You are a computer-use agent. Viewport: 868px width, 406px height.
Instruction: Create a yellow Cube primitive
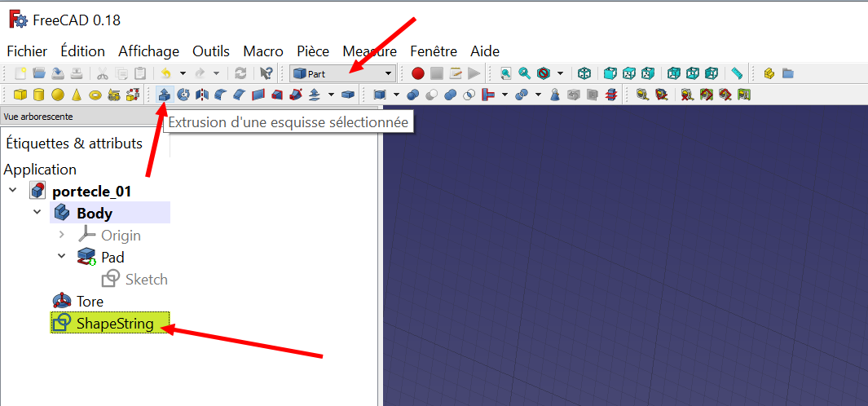(20, 95)
